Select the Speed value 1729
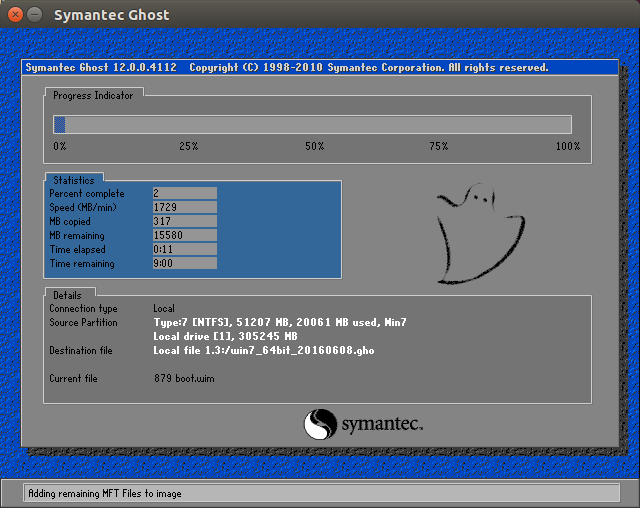This screenshot has height=508, width=640. tap(185, 207)
